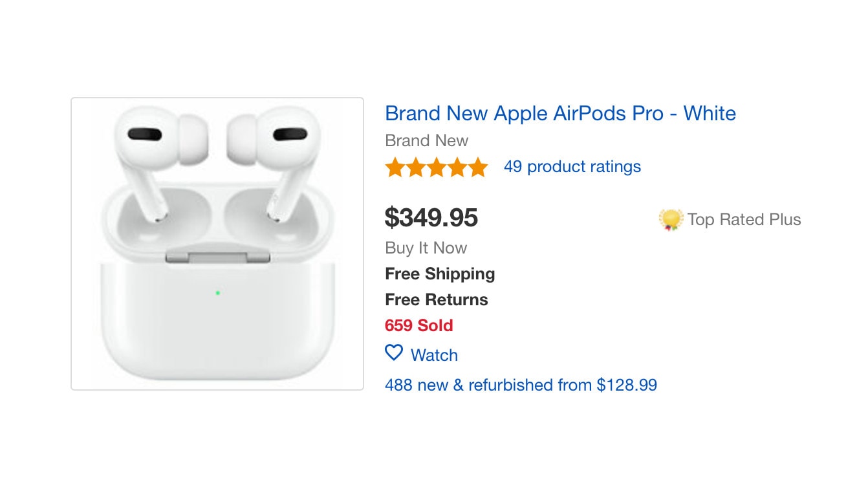The height and width of the screenshot is (487, 868).
Task: Click the gray Brand New condition label
Action: pyautogui.click(x=426, y=141)
